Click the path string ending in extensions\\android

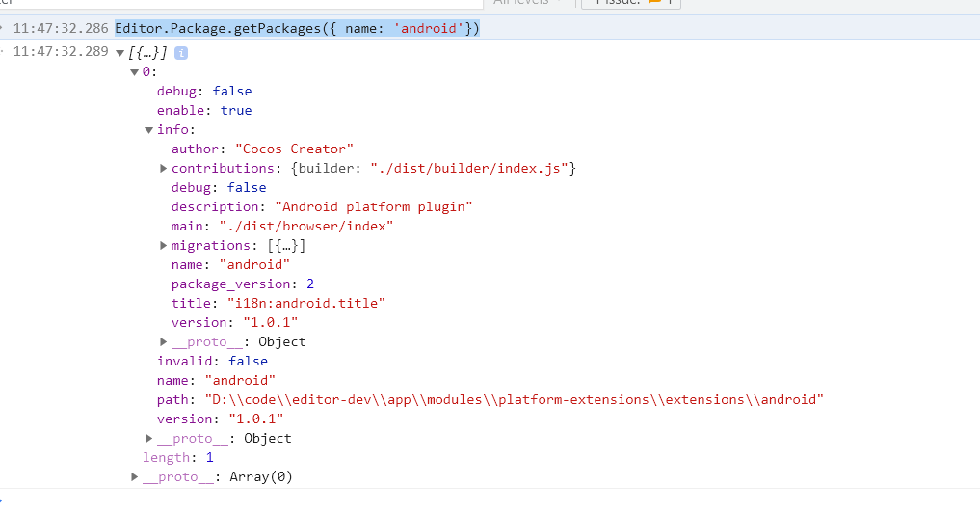(515, 399)
